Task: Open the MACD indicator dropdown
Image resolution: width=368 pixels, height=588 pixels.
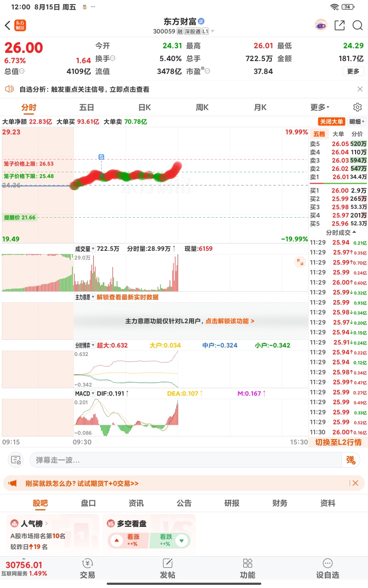Action: [85, 394]
